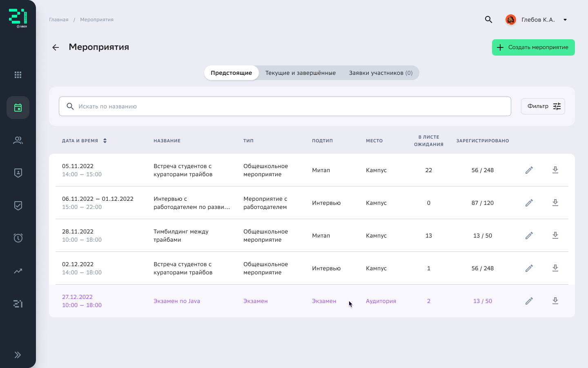Download the Экзамен по Java event data
The width and height of the screenshot is (588, 368).
pos(555,301)
